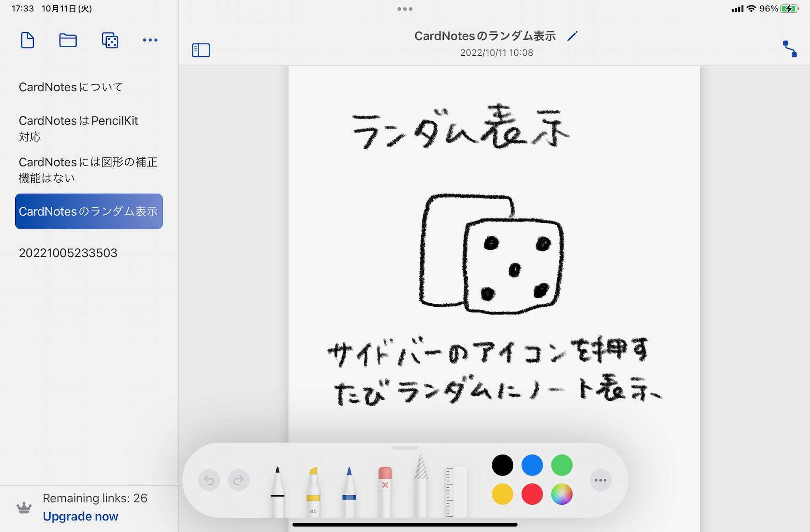The width and height of the screenshot is (810, 532).
Task: Open the sidebar more options menu
Action: 150,40
